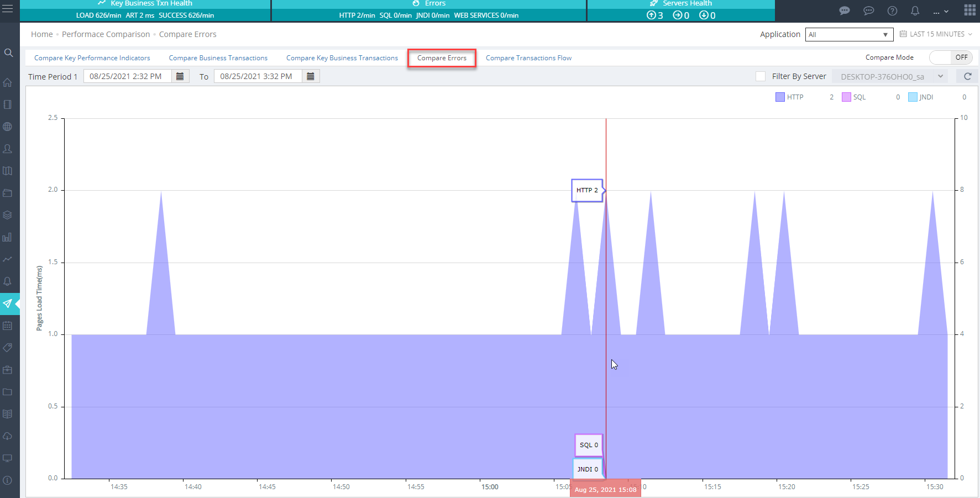Screen dimensions: 980x498
Task: Click the Performace Comparison breadcrumb link
Action: [106, 34]
